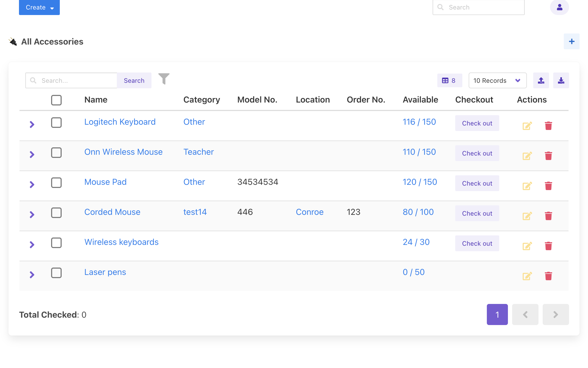Image resolution: width=588 pixels, height=368 pixels.
Task: Delete the Mouse Pad accessory
Action: [548, 186]
